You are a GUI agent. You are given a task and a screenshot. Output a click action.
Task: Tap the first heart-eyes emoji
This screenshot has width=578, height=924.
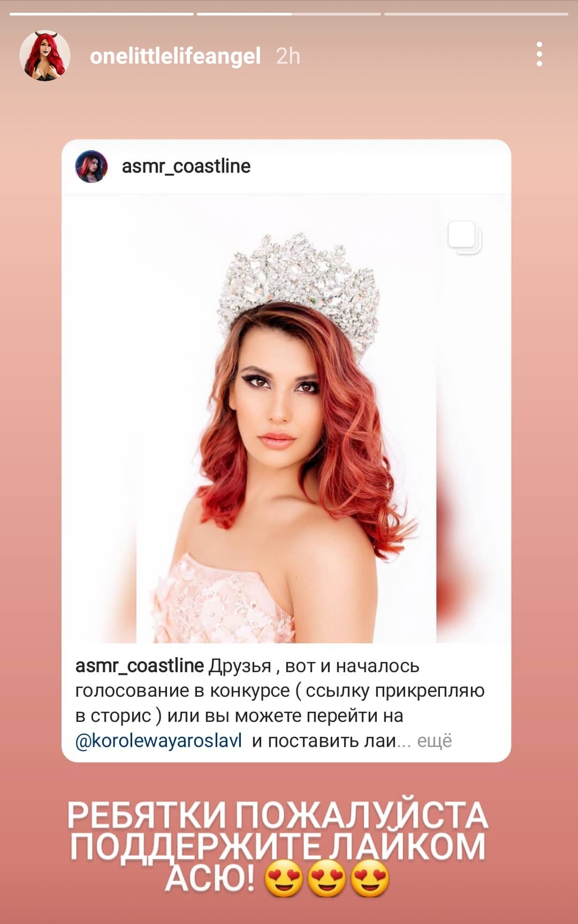pos(284,878)
